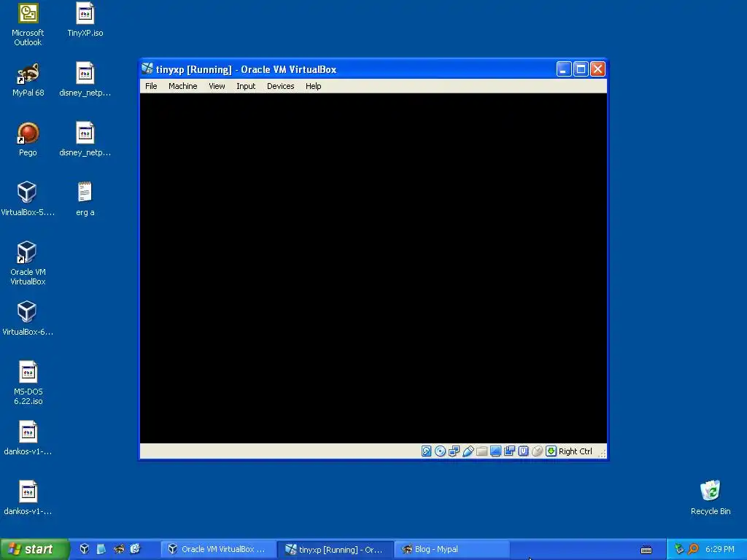The image size is (747, 560).
Task: Open the Windows start menu
Action: (x=34, y=550)
